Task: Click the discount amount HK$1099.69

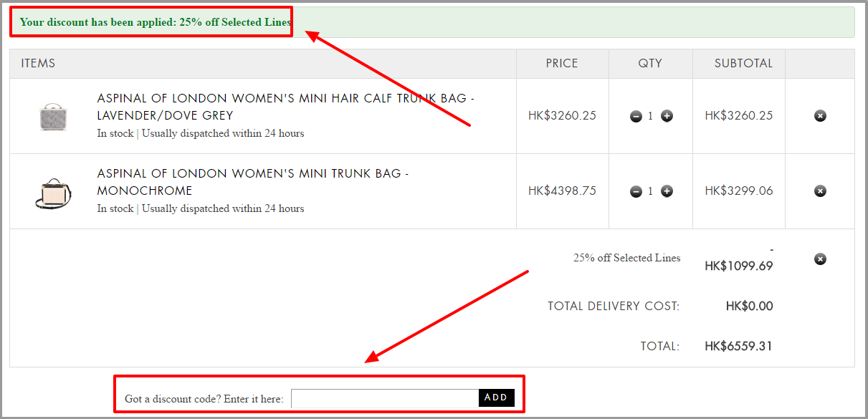Action: (x=739, y=266)
